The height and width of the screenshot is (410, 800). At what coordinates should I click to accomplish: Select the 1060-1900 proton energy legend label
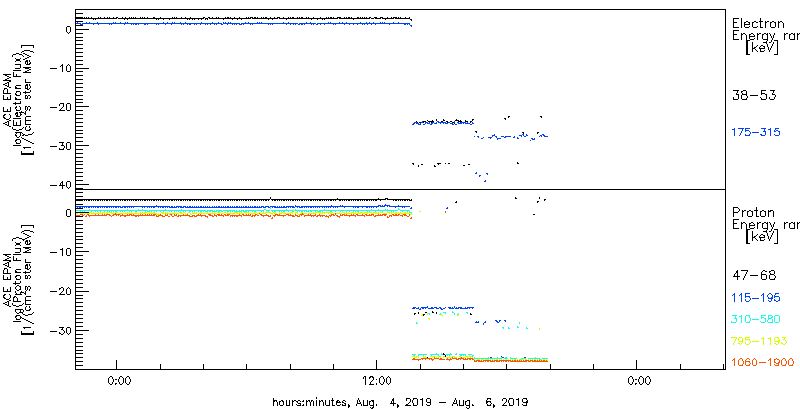(763, 363)
